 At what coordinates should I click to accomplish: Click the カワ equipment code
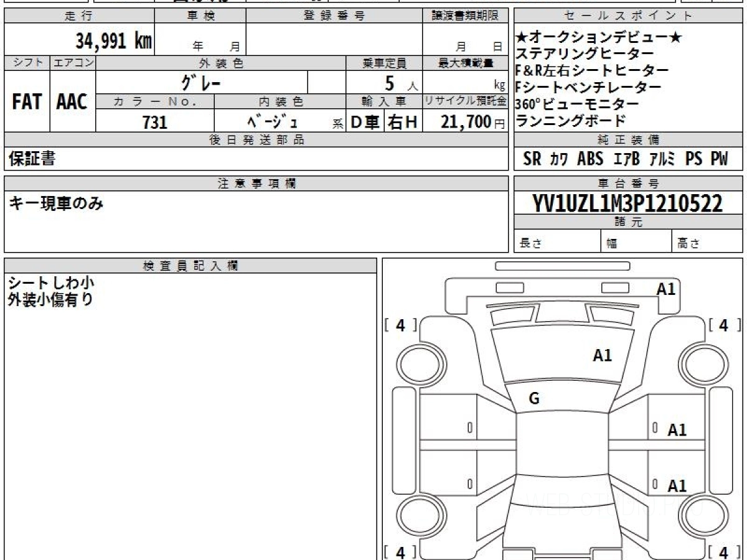tap(559, 160)
